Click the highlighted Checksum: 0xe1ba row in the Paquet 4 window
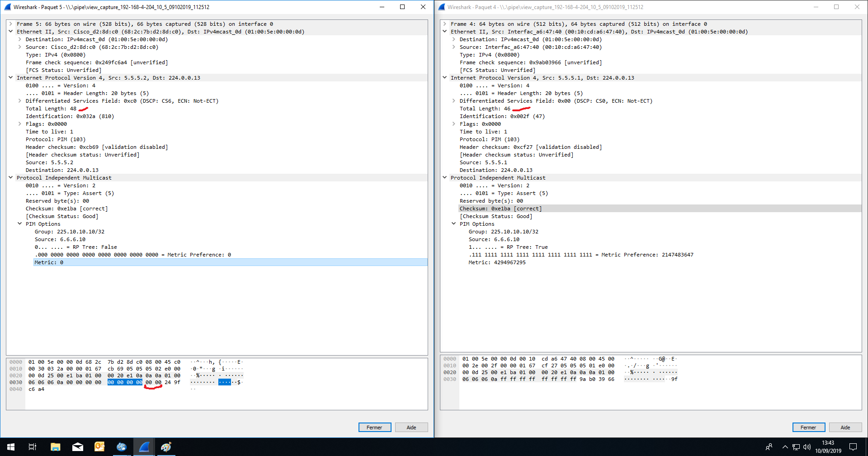Viewport: 868px width, 456px height. pos(660,209)
